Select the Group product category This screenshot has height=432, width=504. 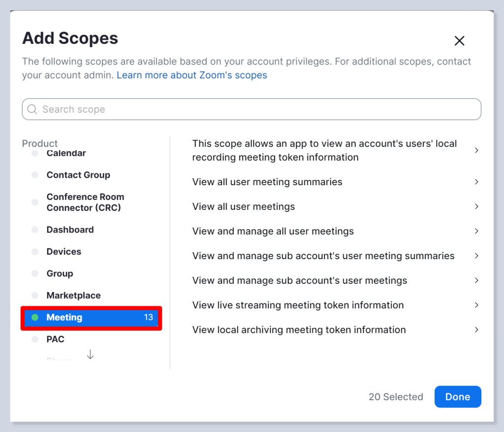[x=60, y=273]
